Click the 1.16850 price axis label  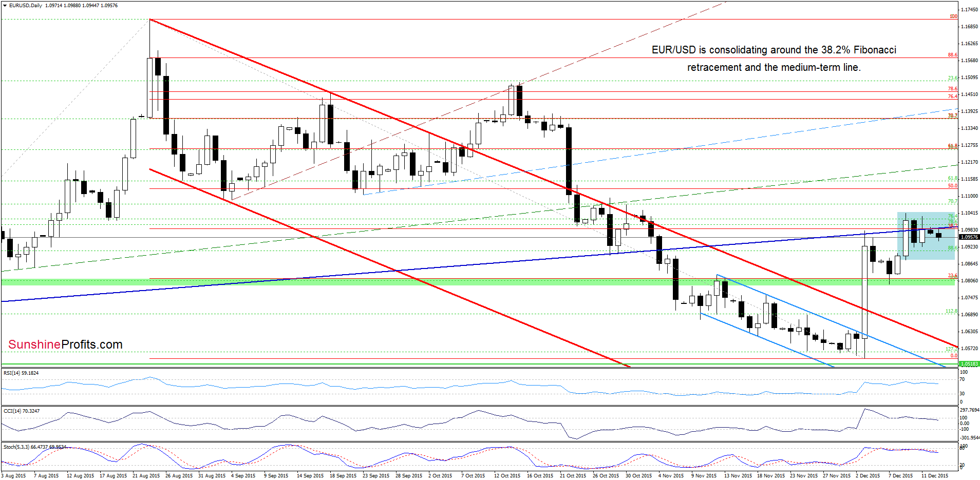coord(969,27)
